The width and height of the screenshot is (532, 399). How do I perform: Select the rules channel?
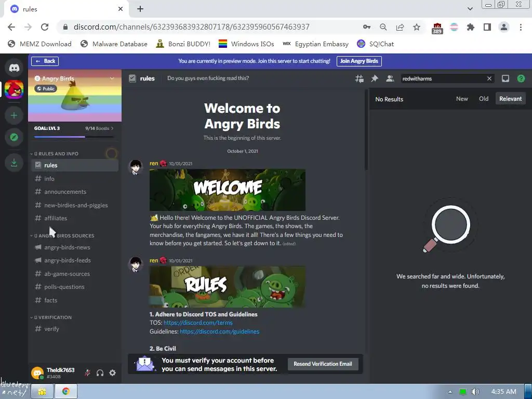click(75, 165)
